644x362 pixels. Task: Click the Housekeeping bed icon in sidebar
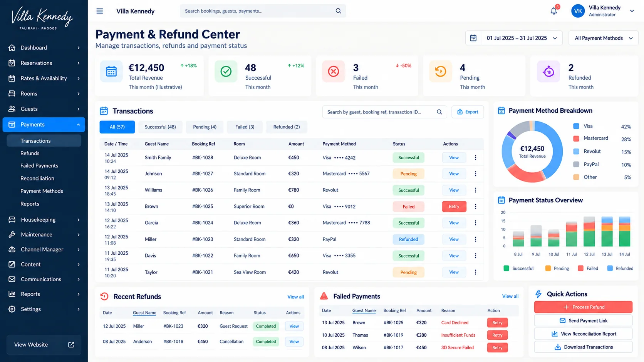pyautogui.click(x=12, y=220)
